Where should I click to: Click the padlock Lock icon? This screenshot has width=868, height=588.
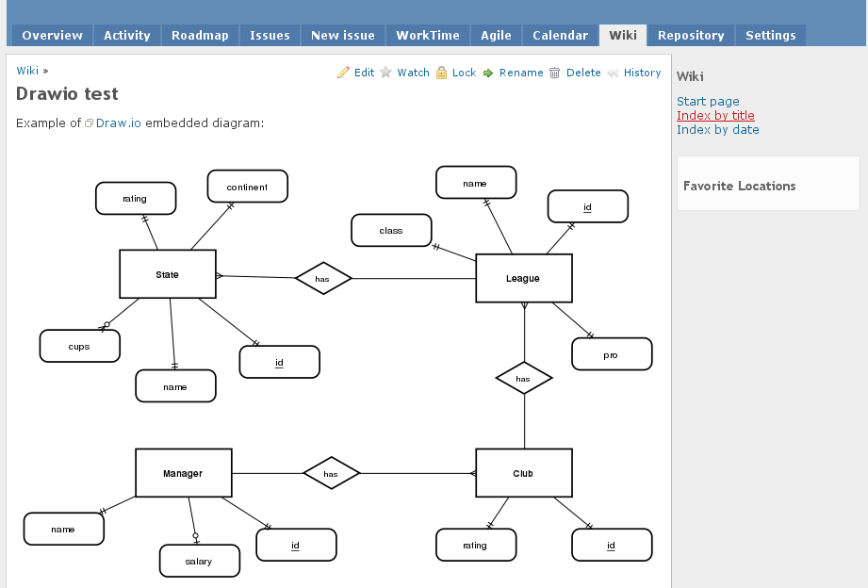[x=441, y=73]
